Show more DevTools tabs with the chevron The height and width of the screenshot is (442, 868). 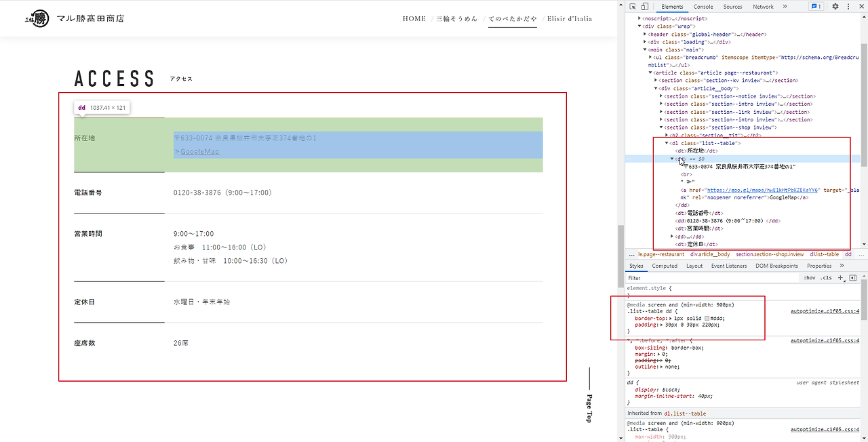pyautogui.click(x=785, y=7)
